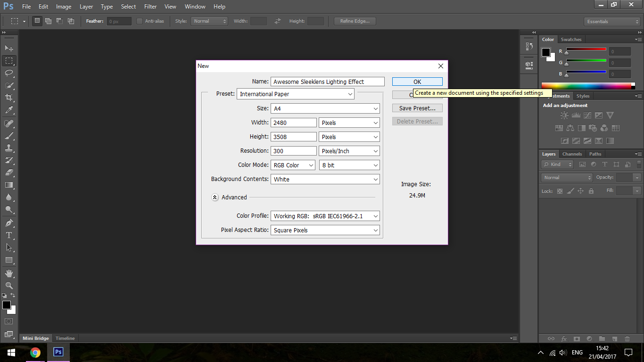The width and height of the screenshot is (644, 362).
Task: Select the Brush tool
Action: point(9,136)
